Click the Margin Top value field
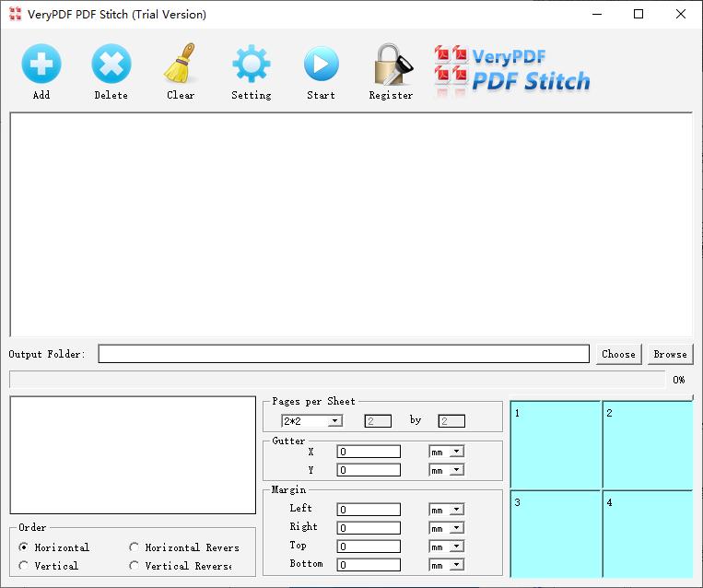Image resolution: width=703 pixels, height=588 pixels. point(369,547)
